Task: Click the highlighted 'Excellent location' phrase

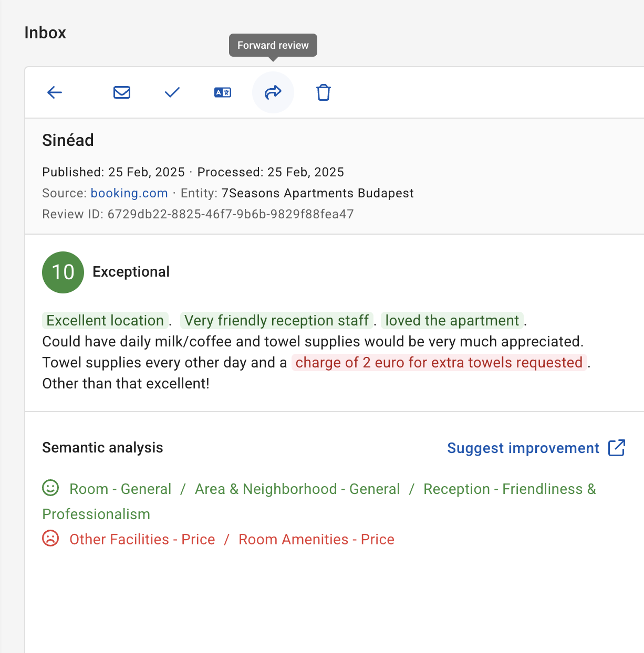Action: point(105,320)
